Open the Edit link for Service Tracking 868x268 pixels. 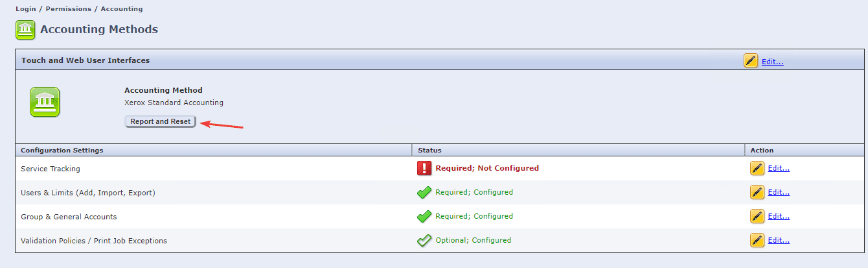click(778, 168)
